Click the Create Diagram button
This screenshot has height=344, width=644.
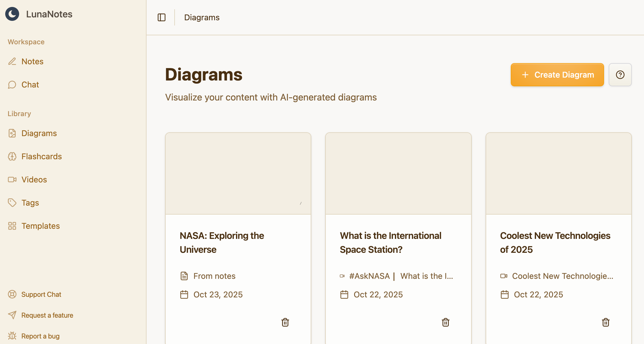(557, 75)
